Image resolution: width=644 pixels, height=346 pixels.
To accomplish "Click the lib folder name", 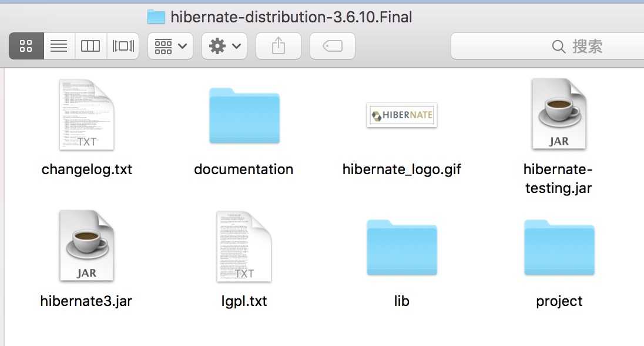I will 402,301.
